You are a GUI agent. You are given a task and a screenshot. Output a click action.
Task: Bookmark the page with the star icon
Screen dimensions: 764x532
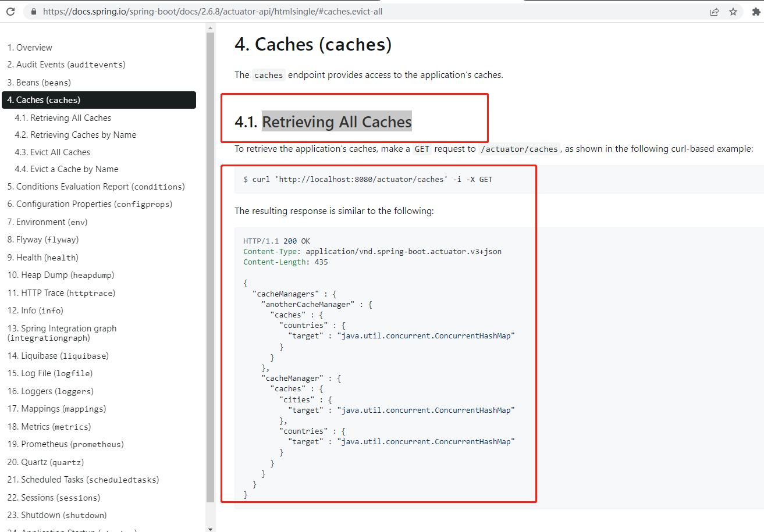[733, 11]
